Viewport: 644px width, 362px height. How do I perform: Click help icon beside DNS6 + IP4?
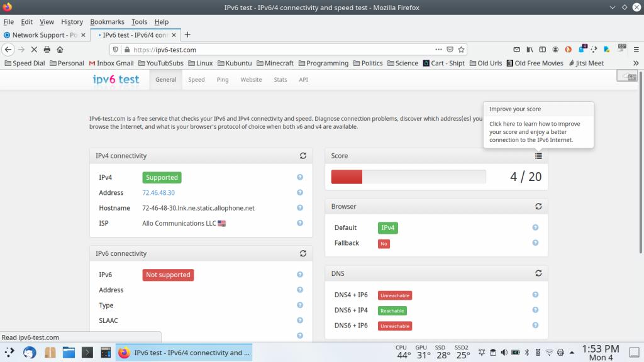pos(535,310)
